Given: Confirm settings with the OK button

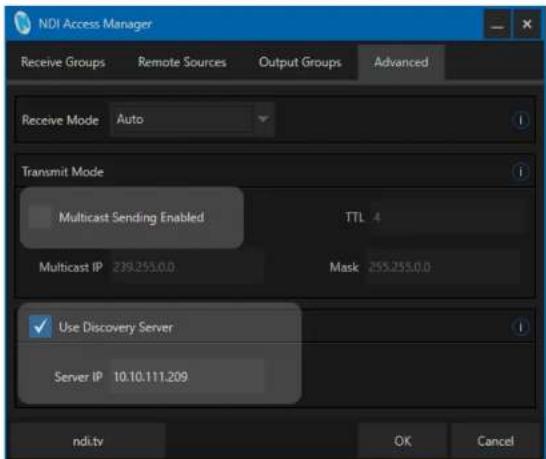Looking at the screenshot, I should click(x=403, y=441).
